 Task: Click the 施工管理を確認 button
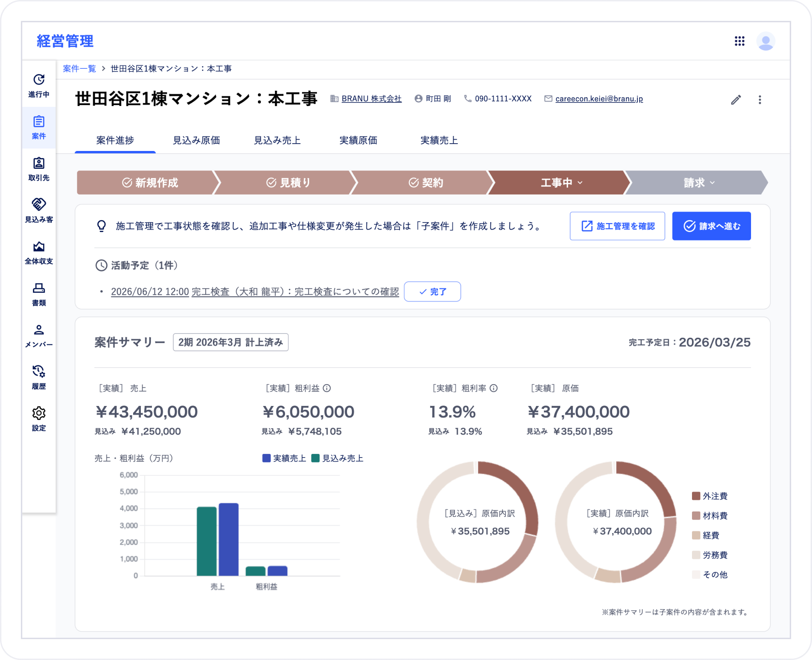pyautogui.click(x=617, y=226)
